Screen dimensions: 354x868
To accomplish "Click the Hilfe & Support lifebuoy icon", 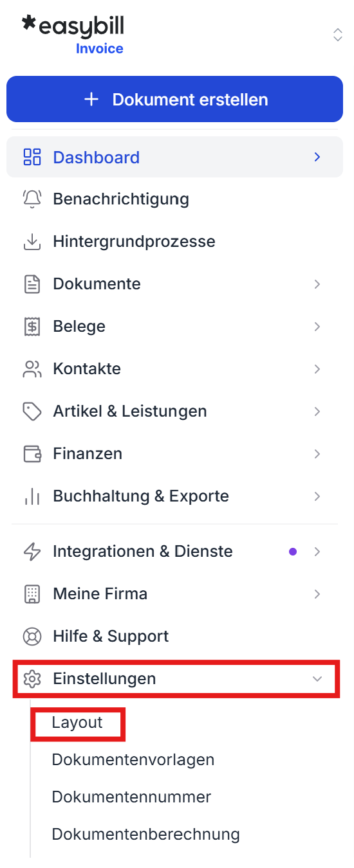I will point(32,637).
